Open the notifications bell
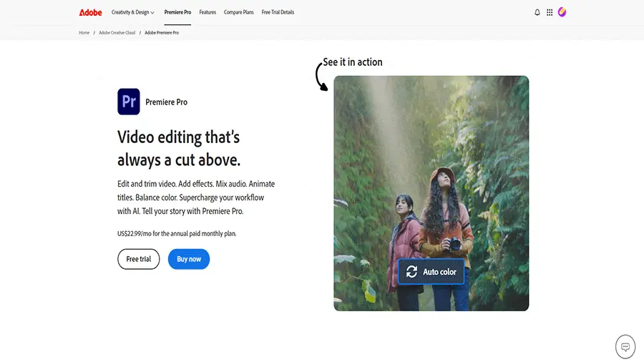The image size is (644, 362). (x=537, y=12)
